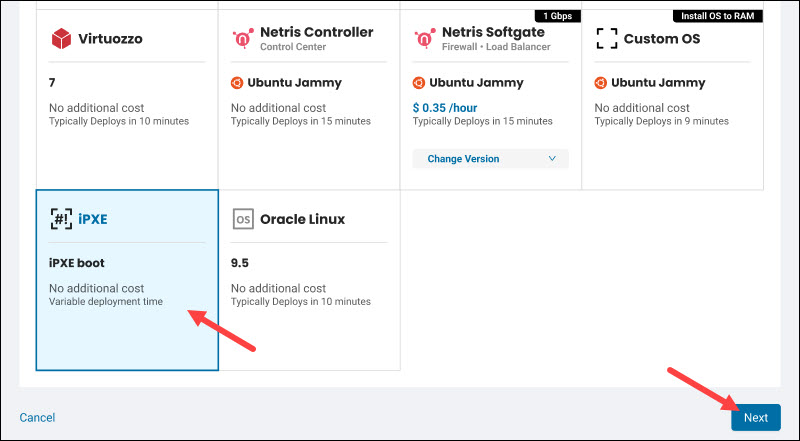The width and height of the screenshot is (800, 441).
Task: Click the $ 0.35 /hour price
Action: coord(445,108)
